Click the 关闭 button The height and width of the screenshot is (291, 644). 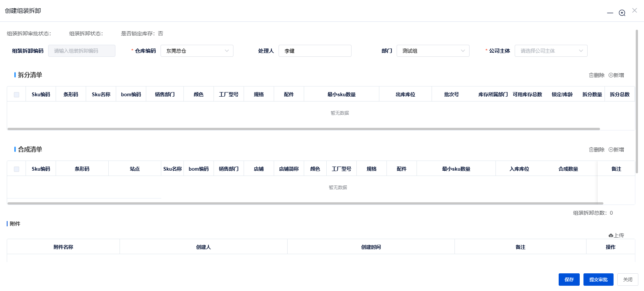click(x=628, y=279)
